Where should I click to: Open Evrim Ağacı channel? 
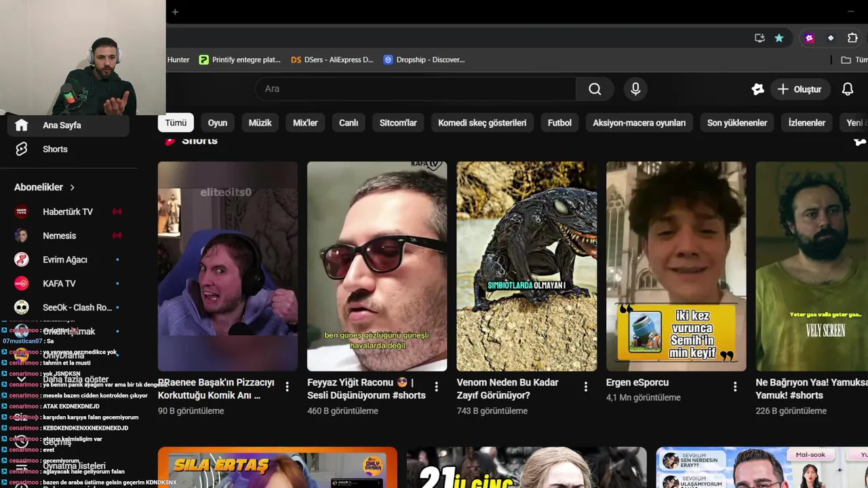pos(68,260)
